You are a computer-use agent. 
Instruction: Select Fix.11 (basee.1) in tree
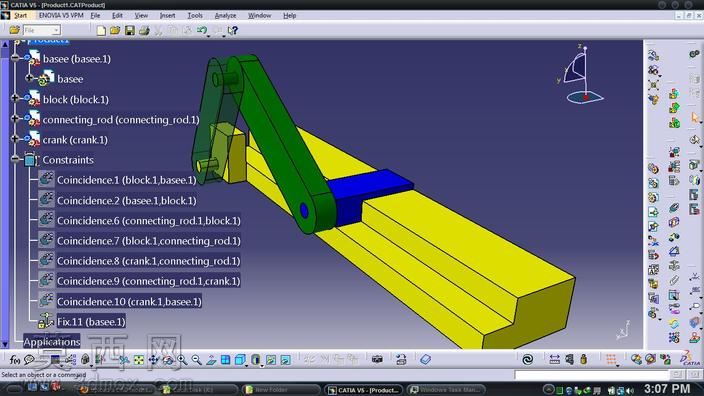(91, 321)
